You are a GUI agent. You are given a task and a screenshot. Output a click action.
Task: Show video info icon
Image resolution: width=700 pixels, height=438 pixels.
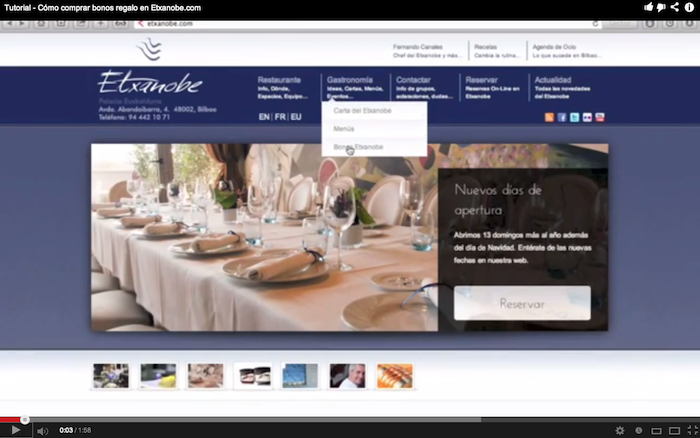[689, 7]
